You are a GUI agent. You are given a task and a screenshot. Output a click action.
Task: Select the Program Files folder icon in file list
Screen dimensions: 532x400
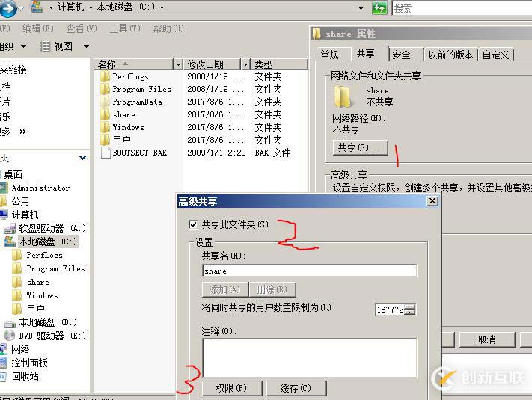[x=105, y=89]
